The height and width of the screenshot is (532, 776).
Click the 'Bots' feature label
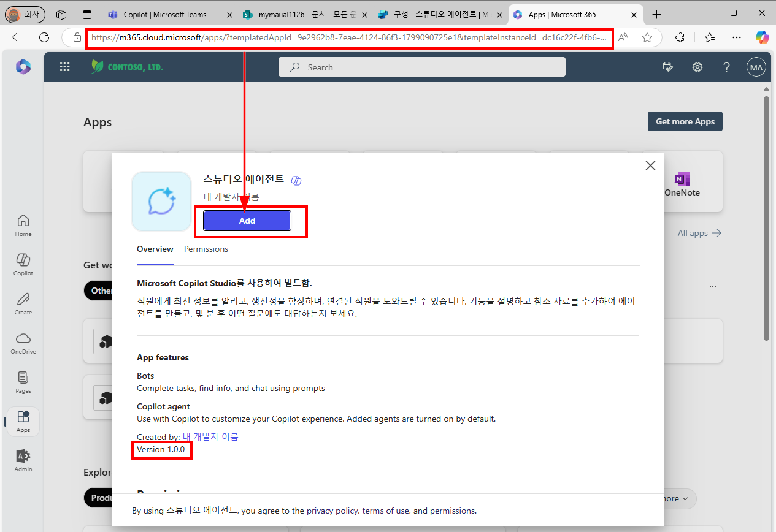click(x=145, y=376)
